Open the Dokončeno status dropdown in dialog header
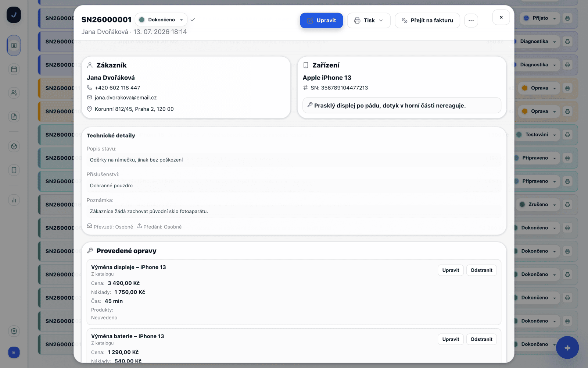Screen dimensions: 588x368 click(161, 20)
